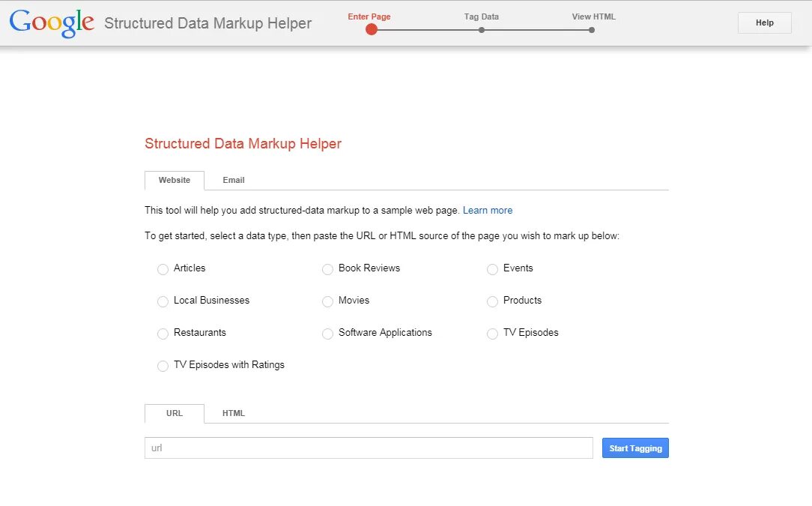Open the URL input tab
Image resolution: width=812 pixels, height=506 pixels.
(x=175, y=414)
